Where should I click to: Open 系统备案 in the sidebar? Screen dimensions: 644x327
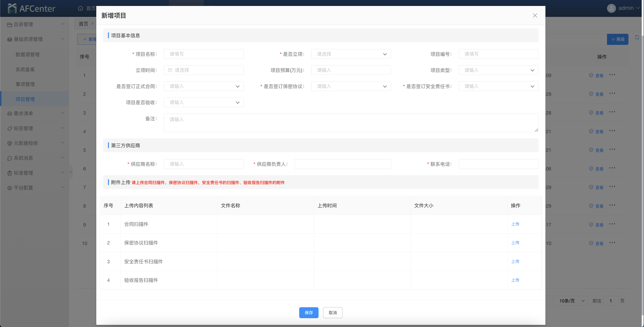click(x=25, y=69)
